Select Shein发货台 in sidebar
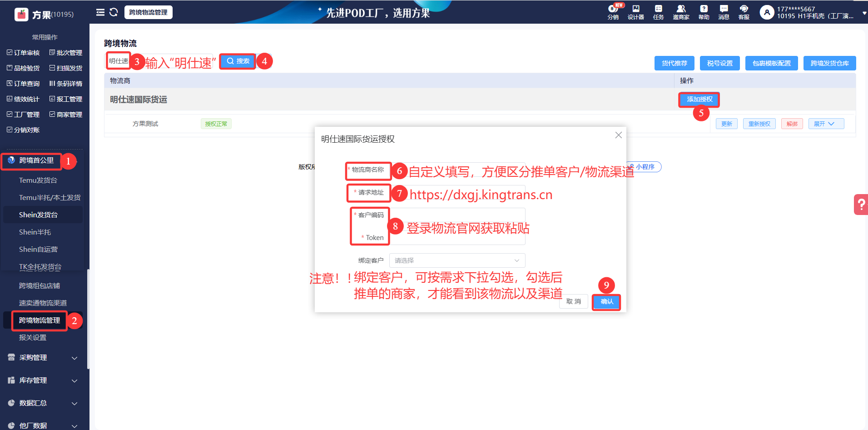The width and height of the screenshot is (868, 430). 38,215
